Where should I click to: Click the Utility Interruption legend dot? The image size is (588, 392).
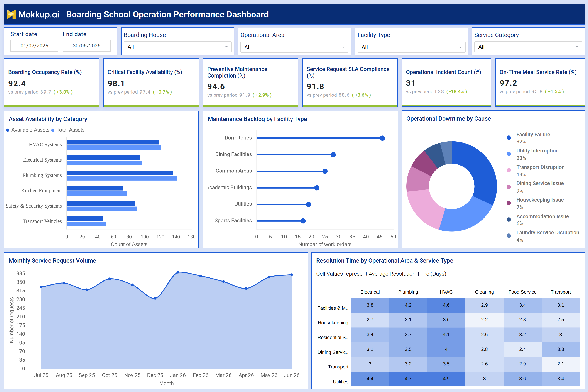(509, 154)
